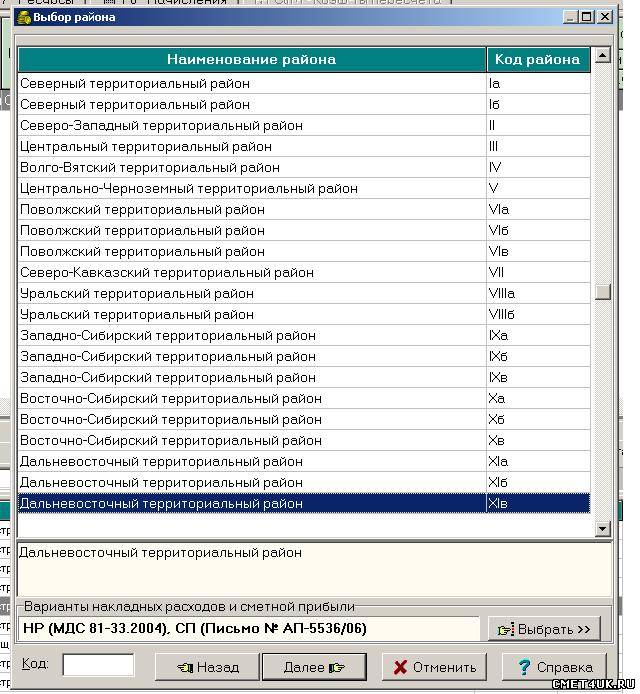Select Поволжский район with code VIв

(x=304, y=251)
